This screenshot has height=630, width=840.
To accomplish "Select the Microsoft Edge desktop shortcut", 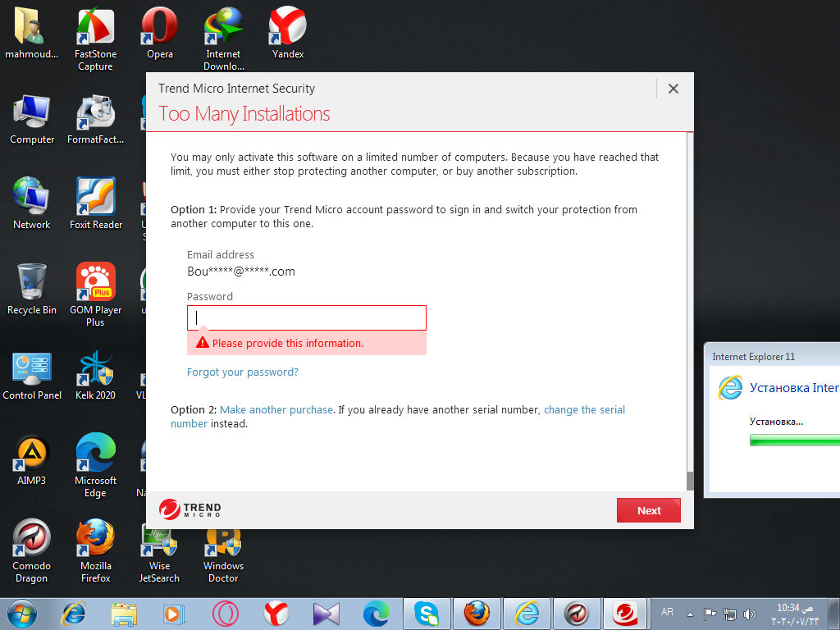I will 95,465.
